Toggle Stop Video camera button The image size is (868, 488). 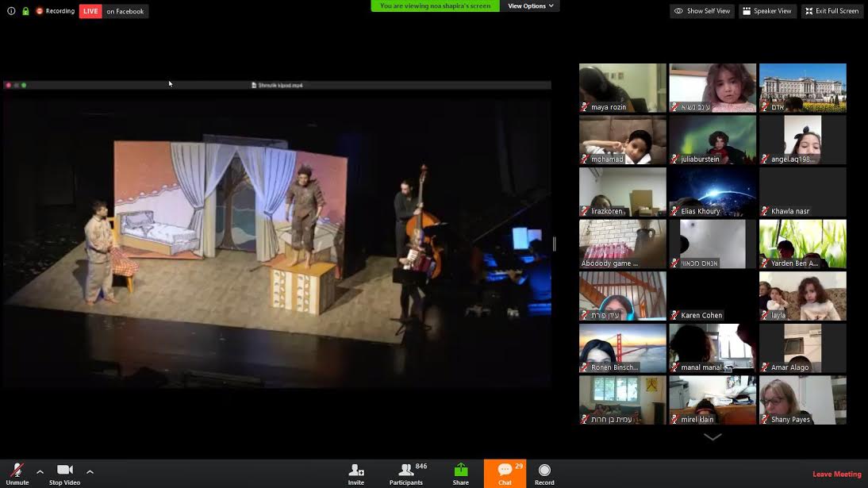point(65,475)
